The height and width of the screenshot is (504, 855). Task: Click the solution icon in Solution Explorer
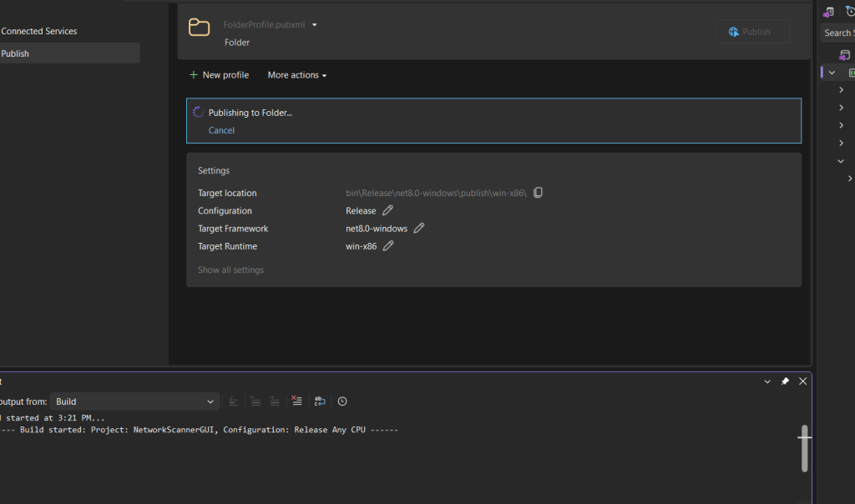844,55
